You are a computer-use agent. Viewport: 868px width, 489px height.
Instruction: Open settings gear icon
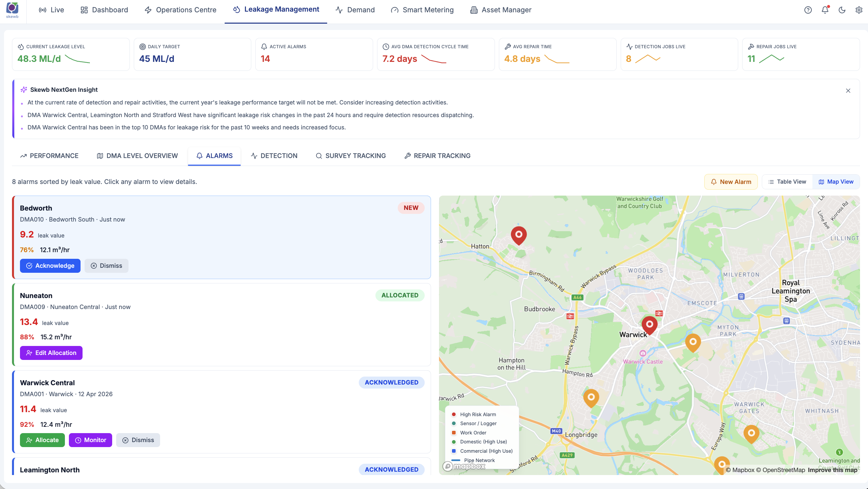859,10
